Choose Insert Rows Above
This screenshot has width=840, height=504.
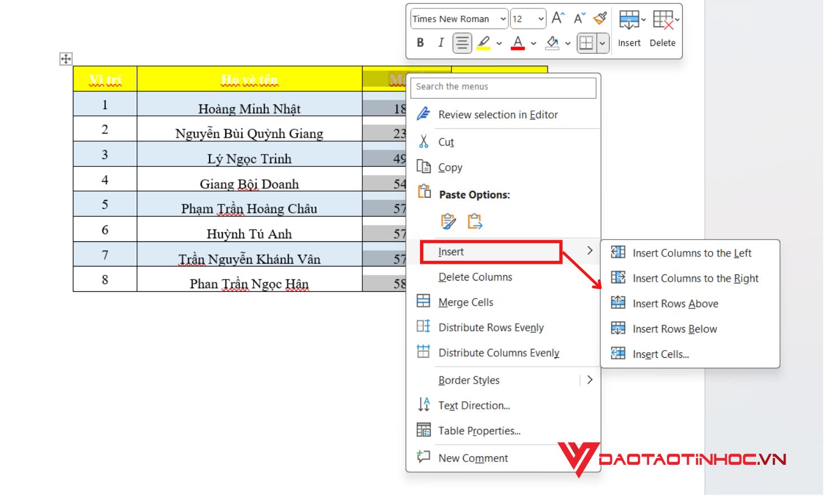tap(690, 303)
